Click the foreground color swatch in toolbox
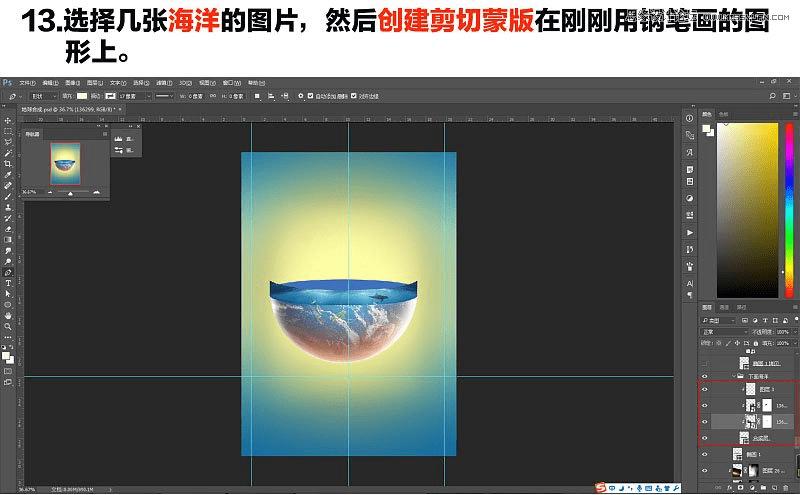800x495 pixels. [6, 356]
